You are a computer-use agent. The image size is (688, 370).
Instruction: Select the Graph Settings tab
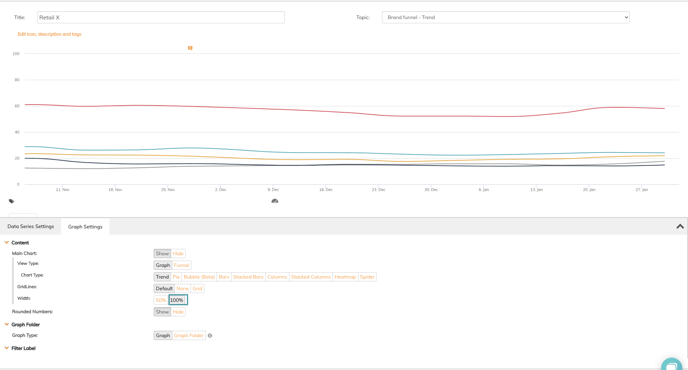pyautogui.click(x=85, y=227)
